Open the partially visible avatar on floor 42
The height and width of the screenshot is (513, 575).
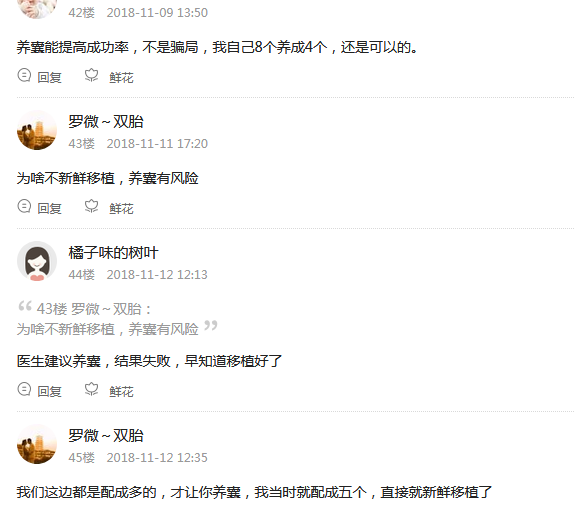[x=37, y=9]
